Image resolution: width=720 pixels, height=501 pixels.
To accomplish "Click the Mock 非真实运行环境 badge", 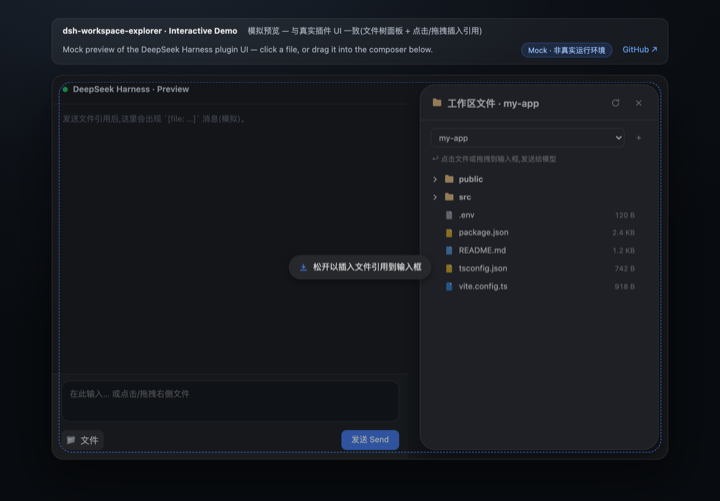I will click(566, 50).
